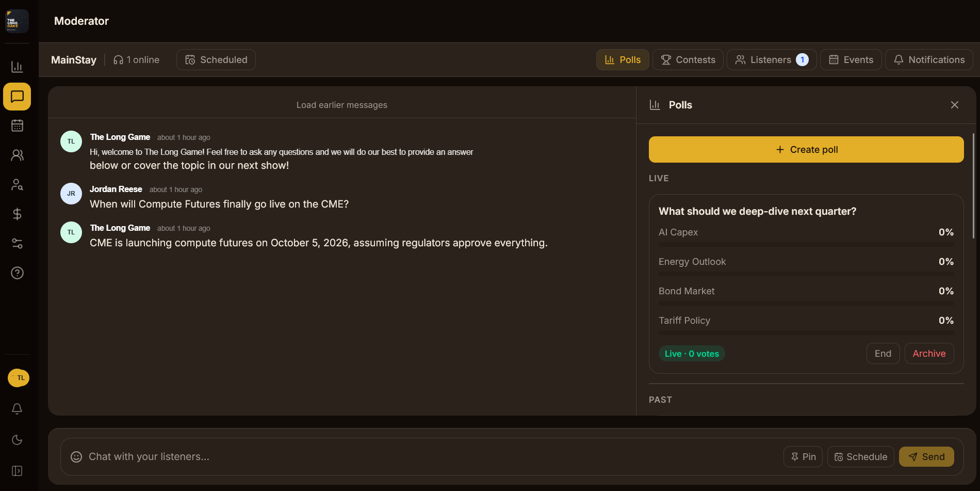Screen dimensions: 980x491
Task: Open the Events tab
Action: tap(851, 60)
